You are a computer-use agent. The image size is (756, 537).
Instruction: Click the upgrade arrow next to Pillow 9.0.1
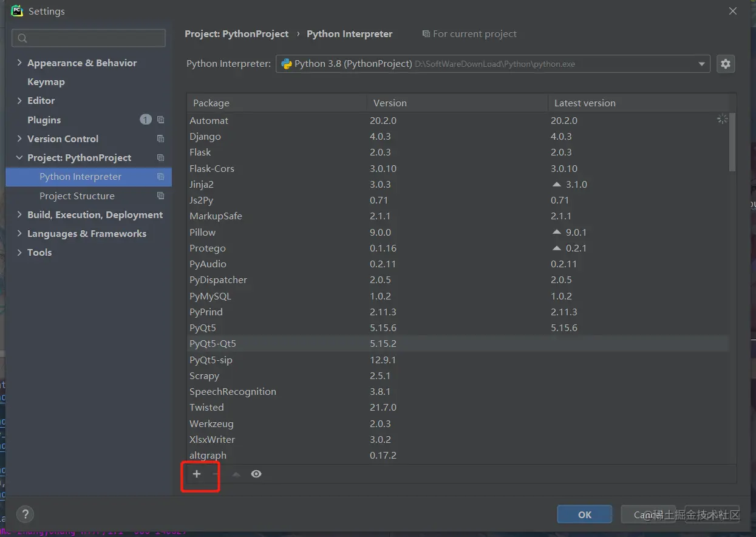pyautogui.click(x=557, y=232)
